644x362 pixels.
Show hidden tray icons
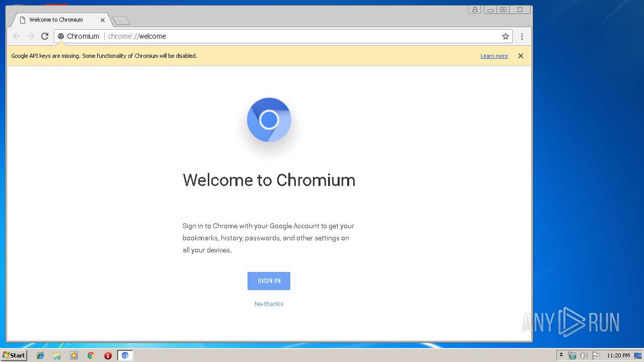click(x=561, y=355)
